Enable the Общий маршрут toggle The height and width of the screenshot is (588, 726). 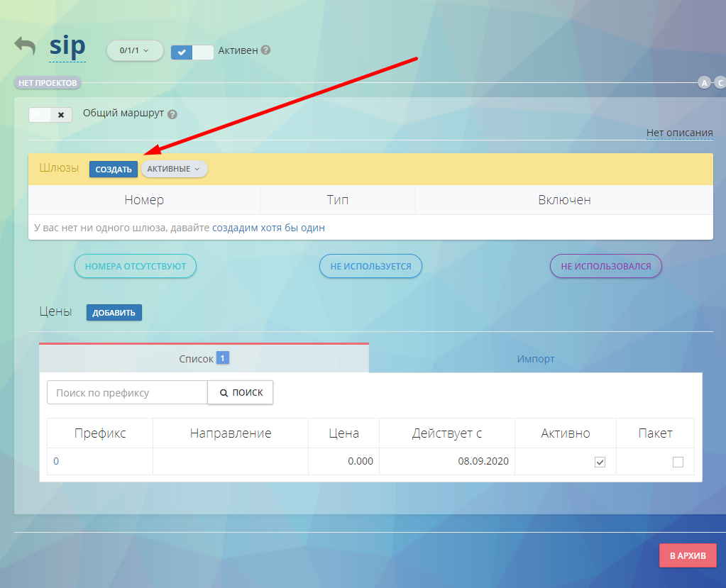click(50, 114)
